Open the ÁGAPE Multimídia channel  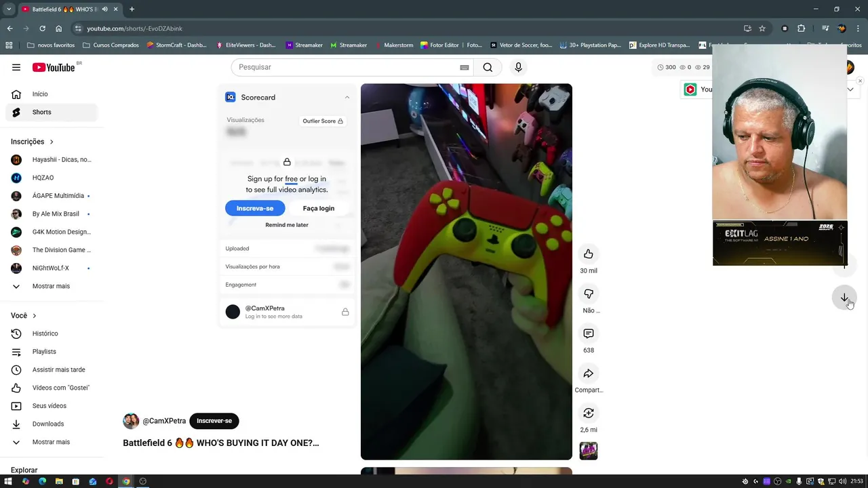[52, 196]
